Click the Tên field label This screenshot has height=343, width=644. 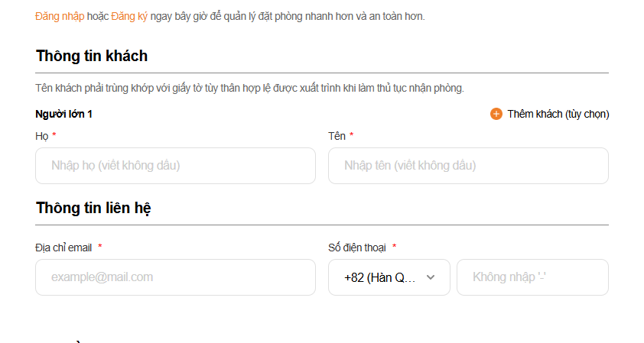click(337, 136)
